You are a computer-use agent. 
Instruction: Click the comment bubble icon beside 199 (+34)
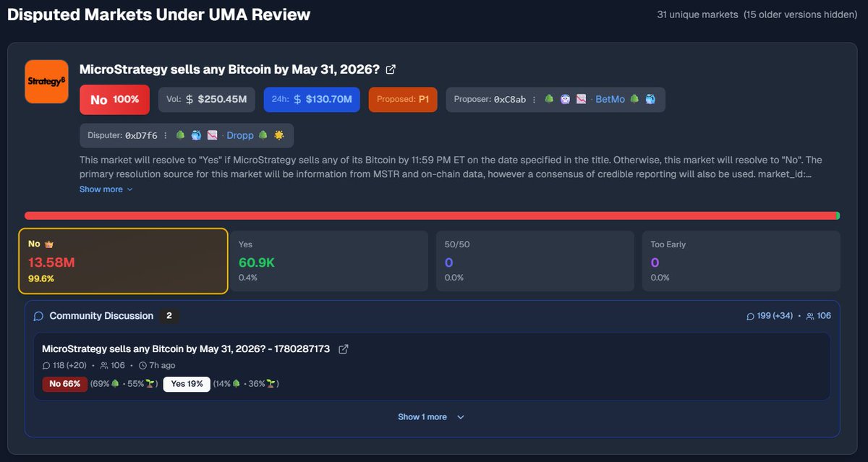coord(751,316)
